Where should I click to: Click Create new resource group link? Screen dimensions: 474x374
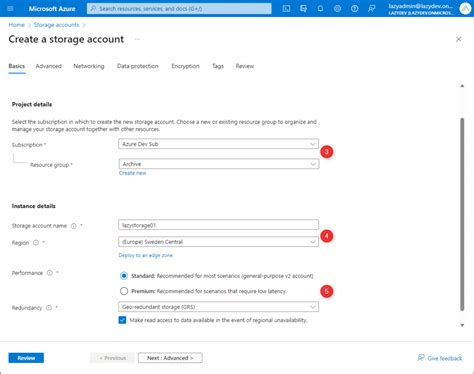(x=132, y=173)
